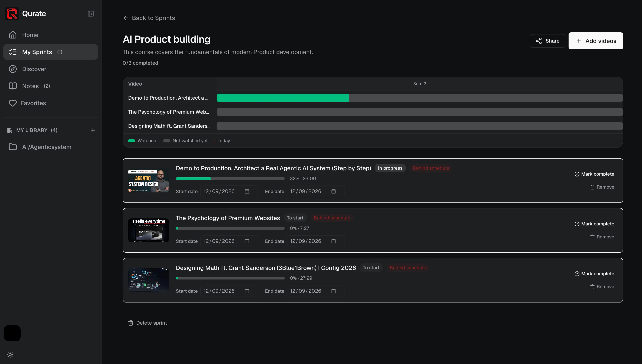
Task: Toggle the light theme sun icon
Action: tap(10, 354)
